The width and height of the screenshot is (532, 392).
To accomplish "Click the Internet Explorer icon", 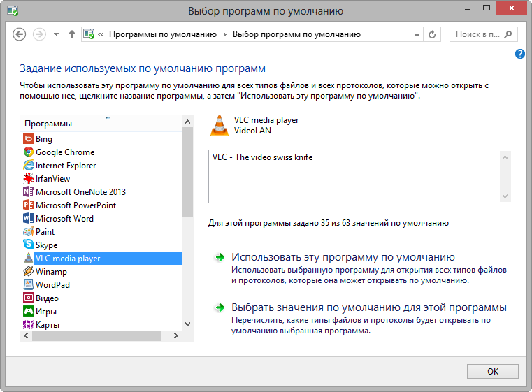I will [29, 166].
